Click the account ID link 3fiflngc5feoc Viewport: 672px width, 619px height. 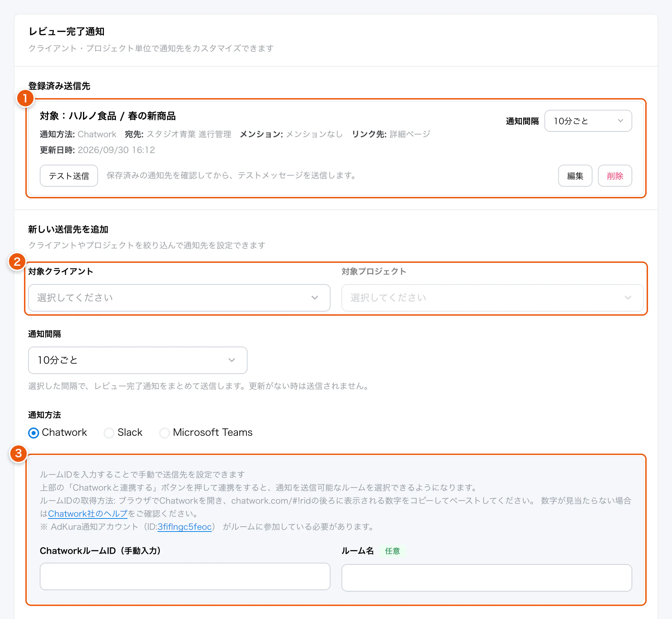click(184, 527)
